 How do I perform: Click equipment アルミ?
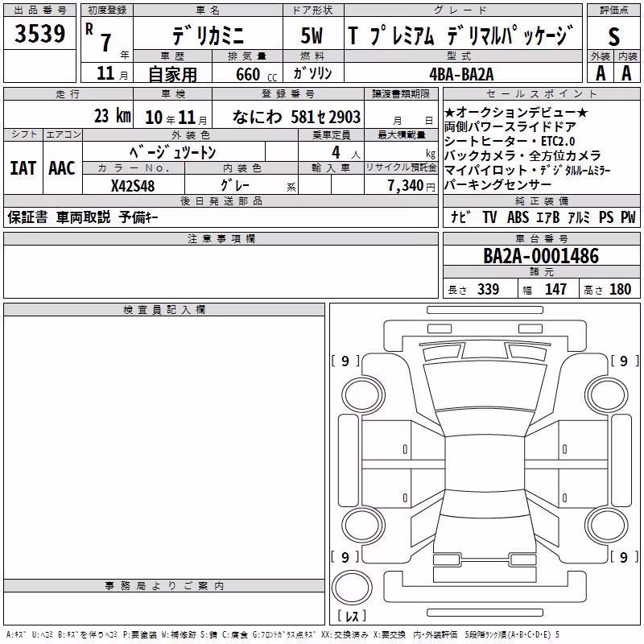(579, 217)
